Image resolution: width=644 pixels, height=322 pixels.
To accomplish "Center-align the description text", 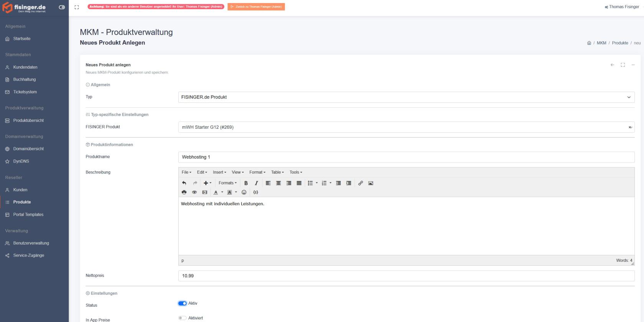I will [x=279, y=183].
